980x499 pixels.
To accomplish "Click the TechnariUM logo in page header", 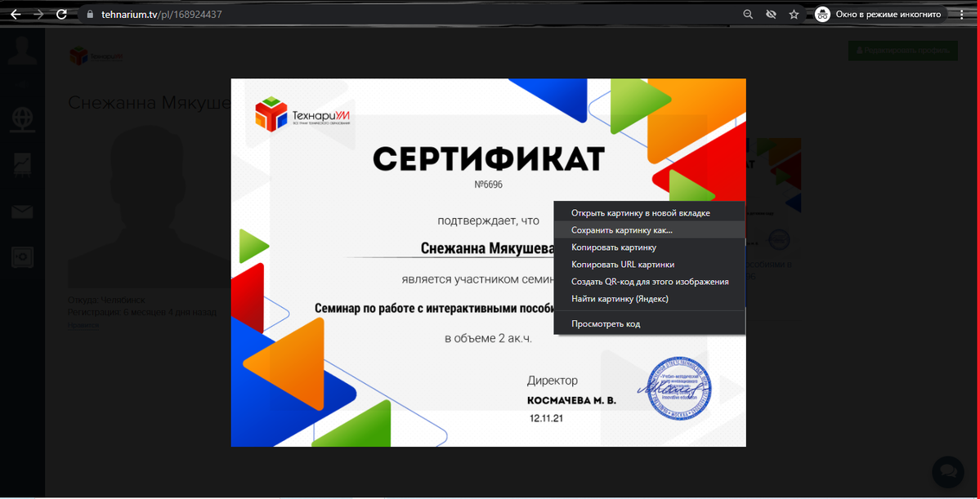I will (96, 56).
